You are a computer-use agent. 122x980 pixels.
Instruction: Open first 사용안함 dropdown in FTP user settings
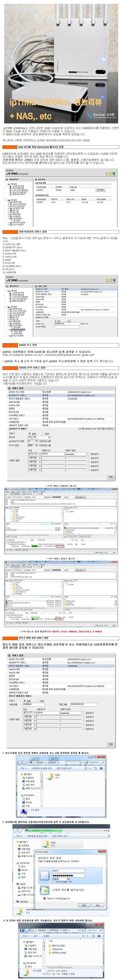pyautogui.click(x=35, y=458)
